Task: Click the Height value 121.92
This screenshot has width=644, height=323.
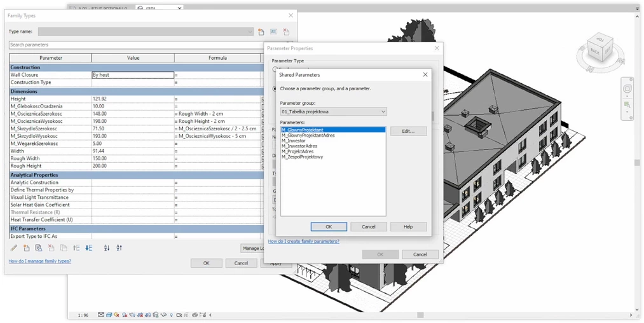Action: (133, 99)
